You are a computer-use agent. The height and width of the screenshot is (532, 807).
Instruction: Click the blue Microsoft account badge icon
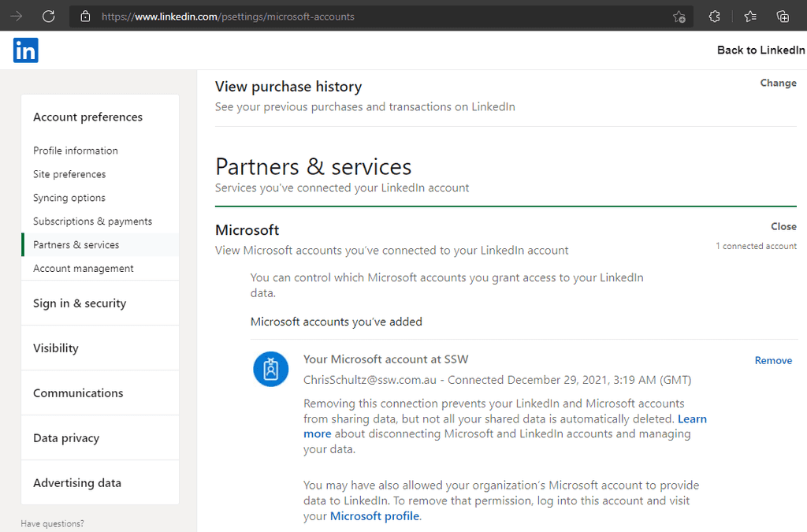[270, 369]
